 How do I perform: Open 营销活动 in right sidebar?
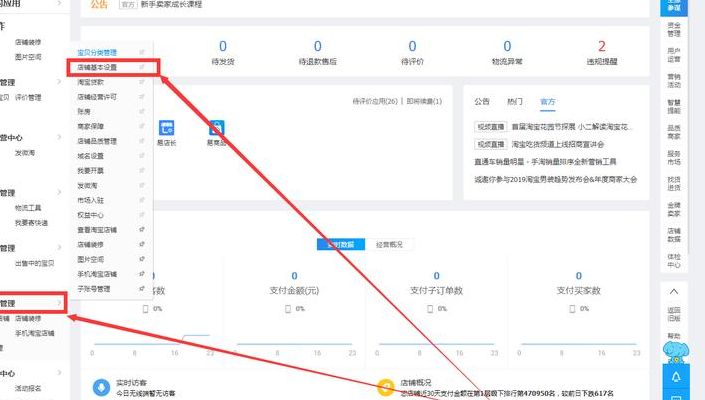[x=674, y=80]
